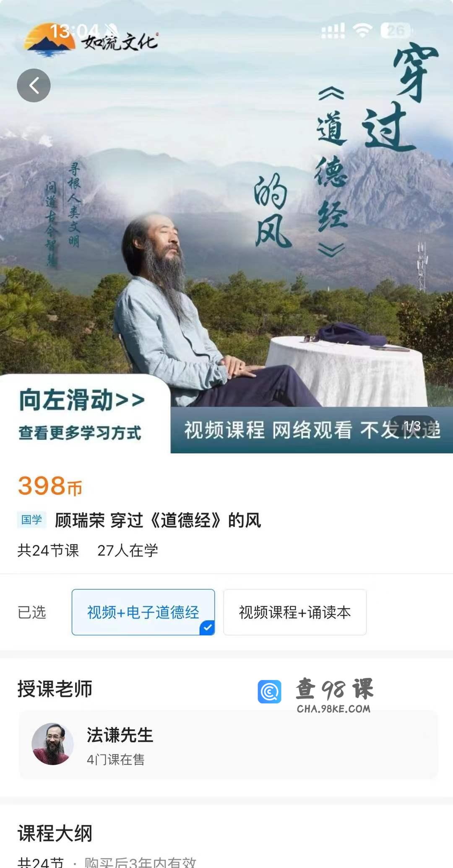Tap the 授课老师 section heading

[x=55, y=689]
